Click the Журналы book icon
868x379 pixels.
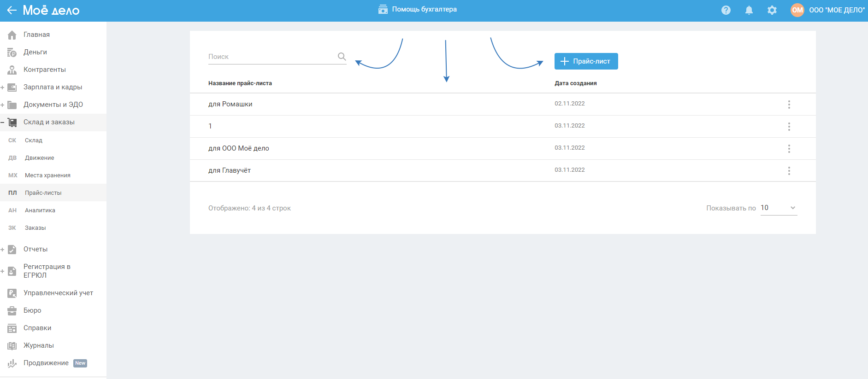coord(12,345)
